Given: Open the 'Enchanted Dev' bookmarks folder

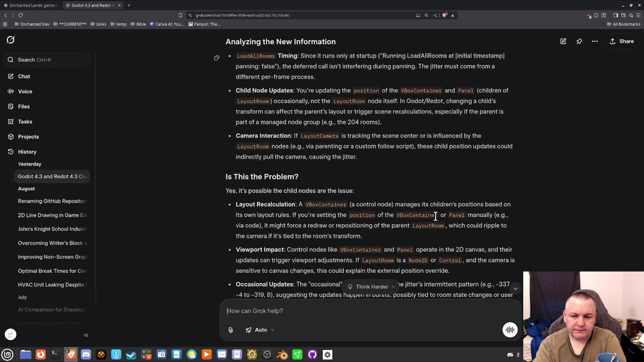Looking at the screenshot, I should point(32,24).
